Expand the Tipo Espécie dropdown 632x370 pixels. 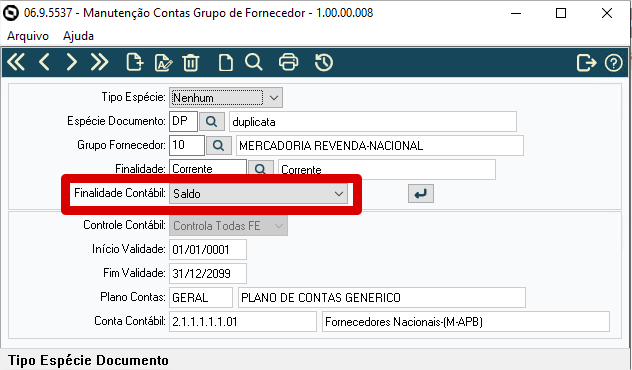(x=274, y=98)
